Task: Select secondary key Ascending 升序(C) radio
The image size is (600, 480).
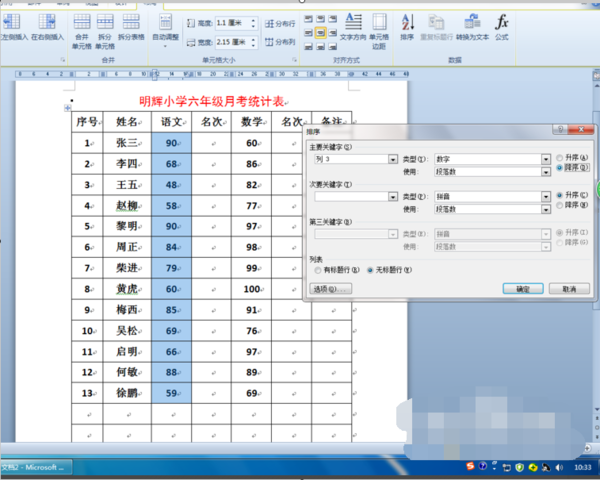Action: (x=560, y=195)
